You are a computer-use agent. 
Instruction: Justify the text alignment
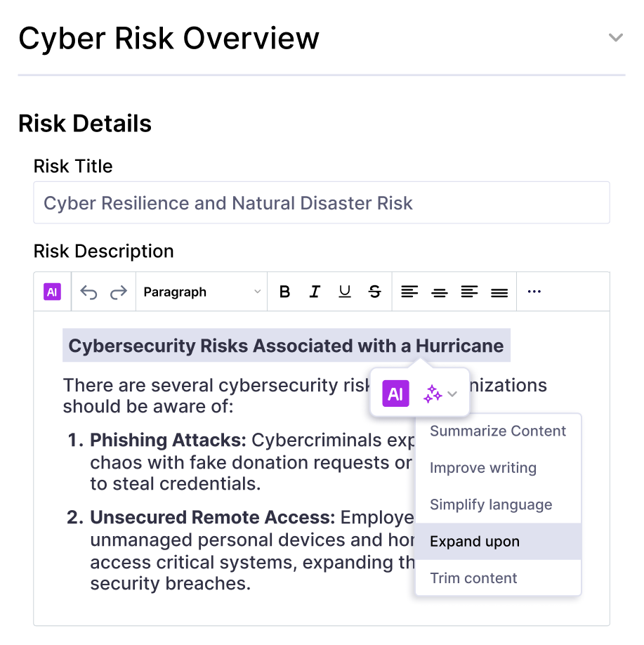pos(499,292)
